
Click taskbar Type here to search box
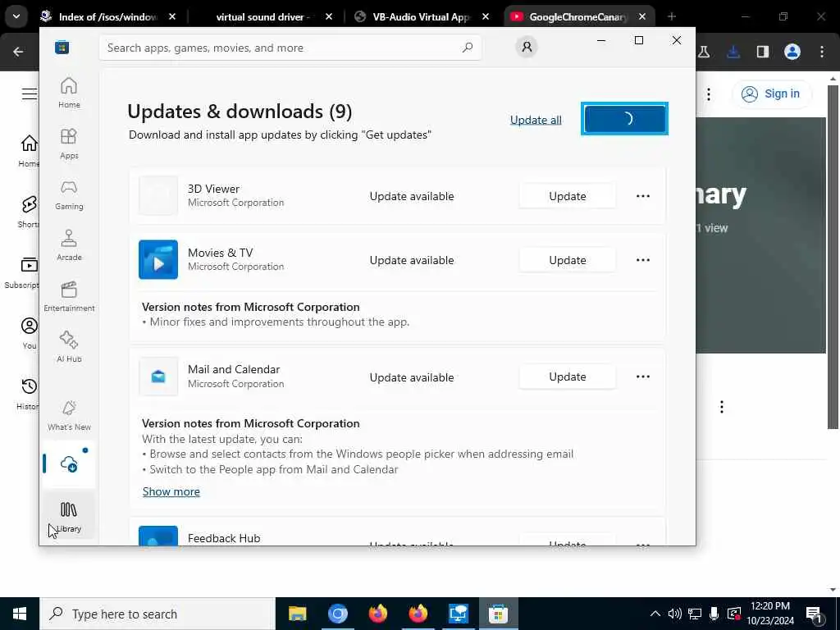click(157, 614)
